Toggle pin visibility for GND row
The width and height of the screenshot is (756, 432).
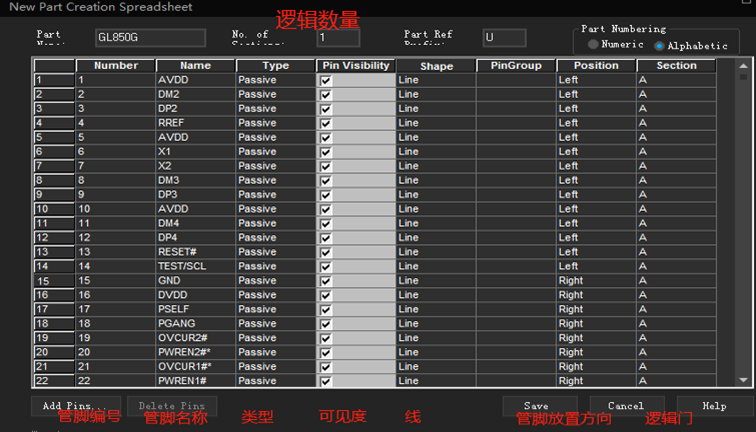tap(326, 281)
